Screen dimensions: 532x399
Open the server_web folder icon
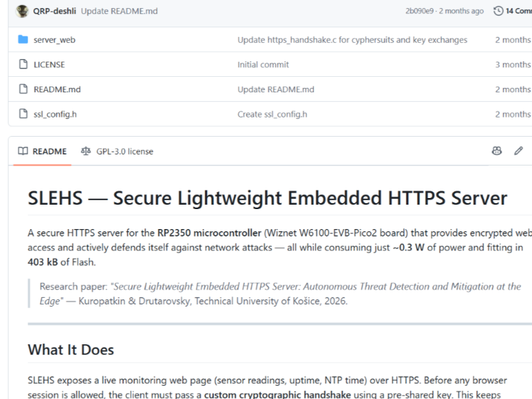coord(23,39)
